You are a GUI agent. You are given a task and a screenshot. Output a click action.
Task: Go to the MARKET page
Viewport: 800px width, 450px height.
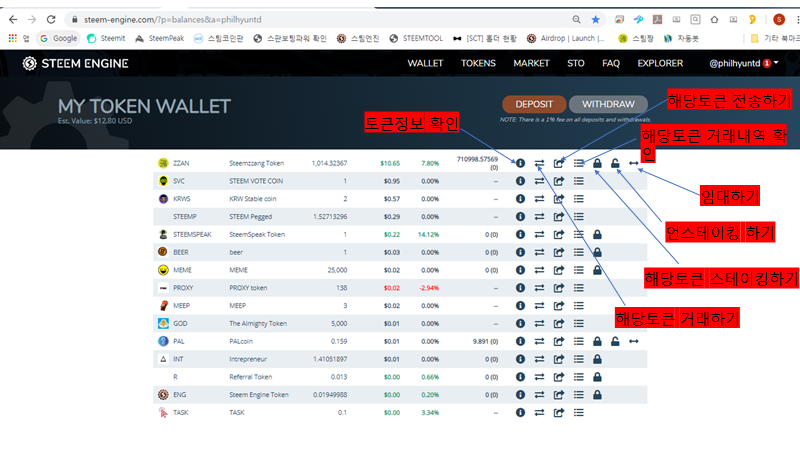pyautogui.click(x=531, y=63)
